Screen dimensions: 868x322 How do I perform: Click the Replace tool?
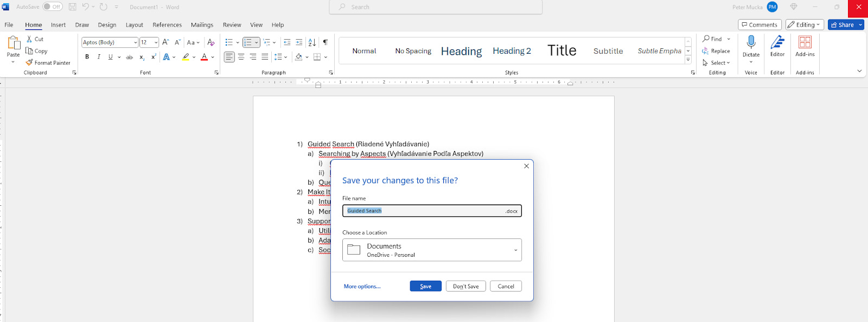click(x=716, y=51)
